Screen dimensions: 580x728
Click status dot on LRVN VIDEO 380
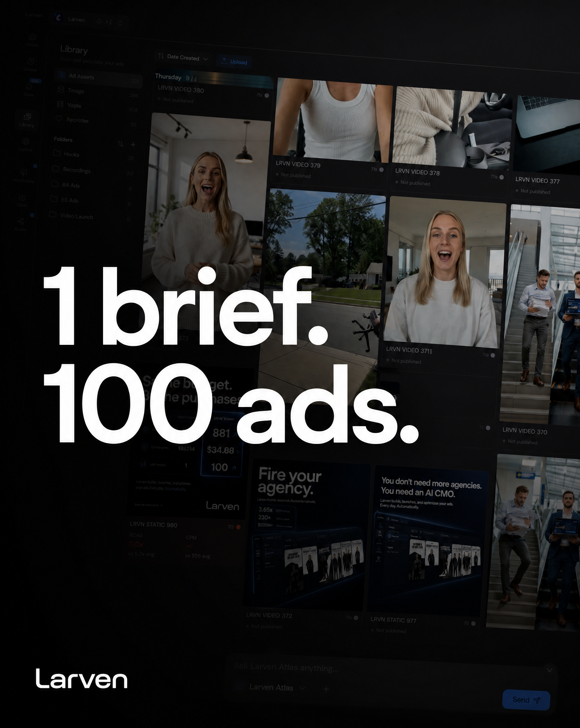tap(267, 95)
